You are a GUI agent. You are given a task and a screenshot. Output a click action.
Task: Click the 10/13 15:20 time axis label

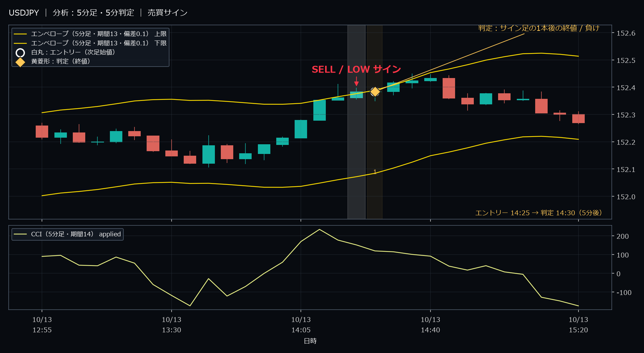(x=578, y=325)
